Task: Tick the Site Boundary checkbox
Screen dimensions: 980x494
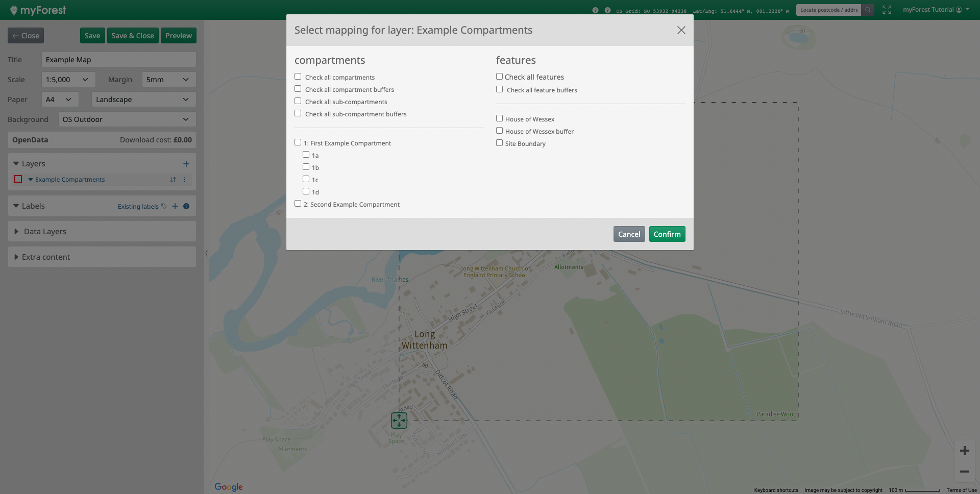Action: click(x=500, y=143)
